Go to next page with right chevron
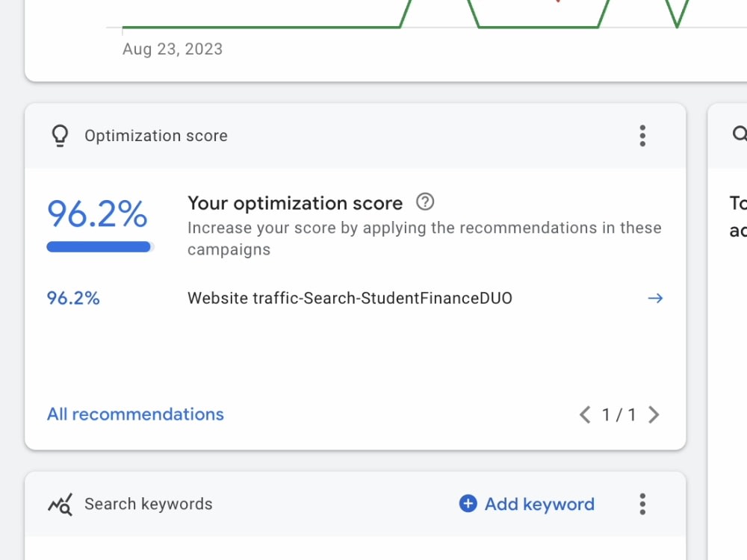Viewport: 747px width, 560px height. pyautogui.click(x=654, y=414)
